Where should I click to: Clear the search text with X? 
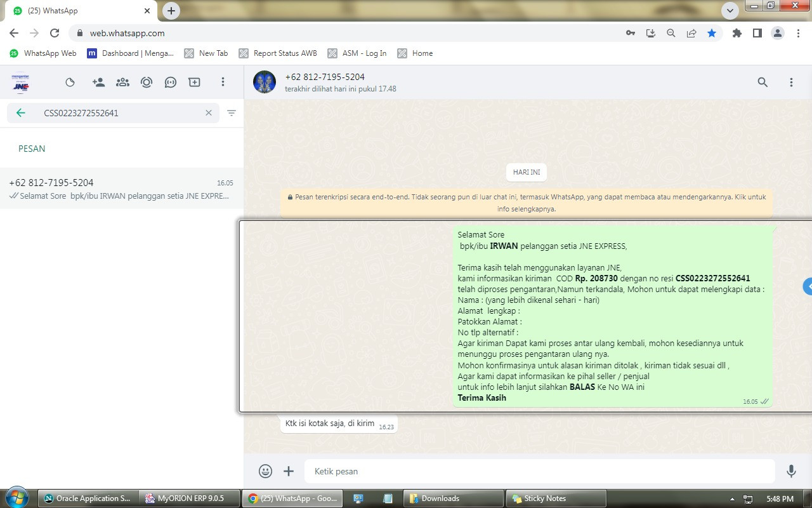(209, 113)
